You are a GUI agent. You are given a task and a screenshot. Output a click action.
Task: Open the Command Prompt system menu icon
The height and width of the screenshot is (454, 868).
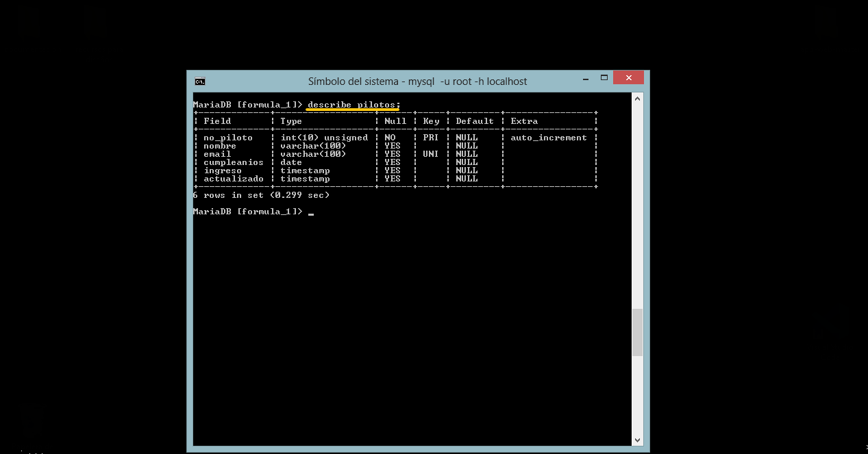coord(199,81)
